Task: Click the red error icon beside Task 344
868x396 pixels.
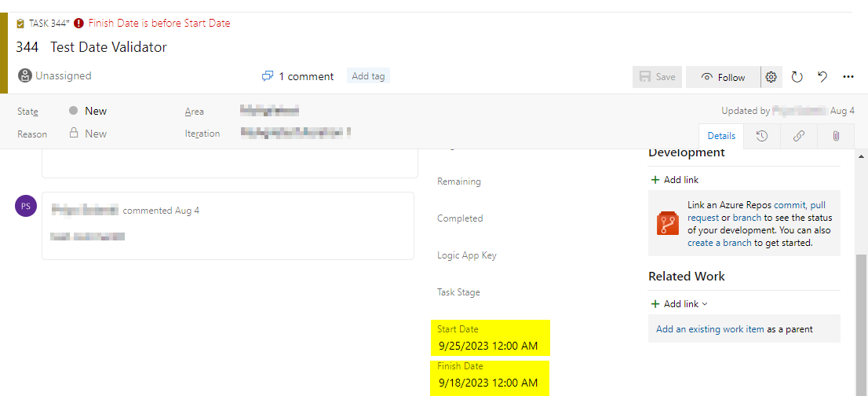Action: 78,24
